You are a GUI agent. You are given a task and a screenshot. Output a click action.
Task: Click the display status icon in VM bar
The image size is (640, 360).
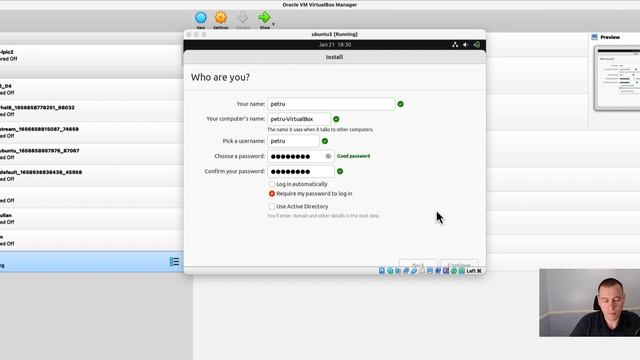coord(430,271)
